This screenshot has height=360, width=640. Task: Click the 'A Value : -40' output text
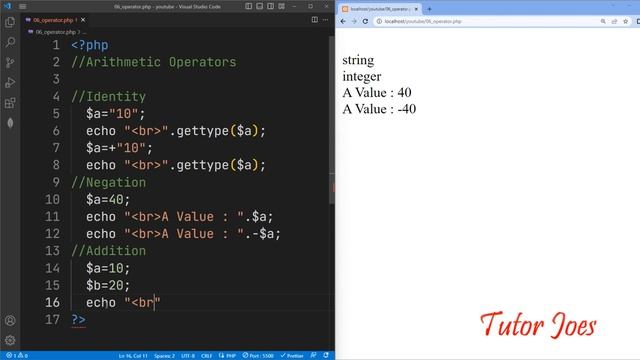pos(379,109)
